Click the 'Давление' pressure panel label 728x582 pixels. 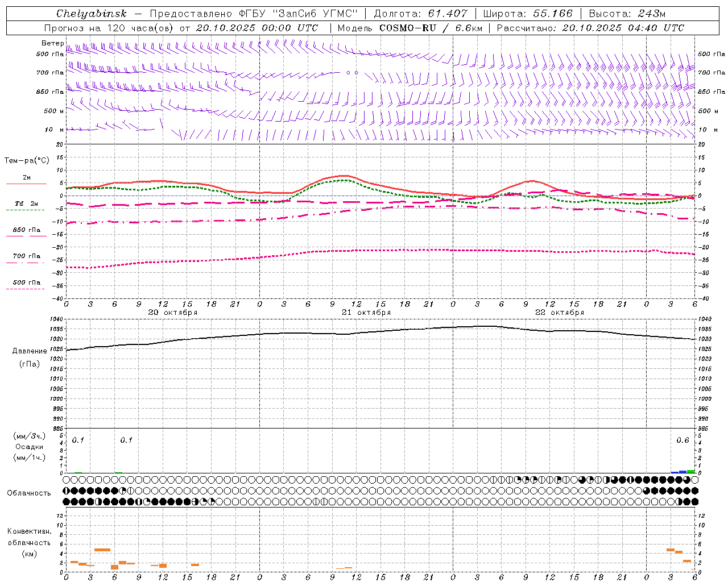pos(29,351)
